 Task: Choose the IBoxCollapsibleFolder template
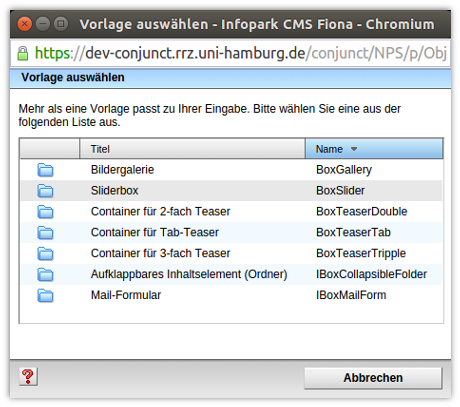pos(371,274)
